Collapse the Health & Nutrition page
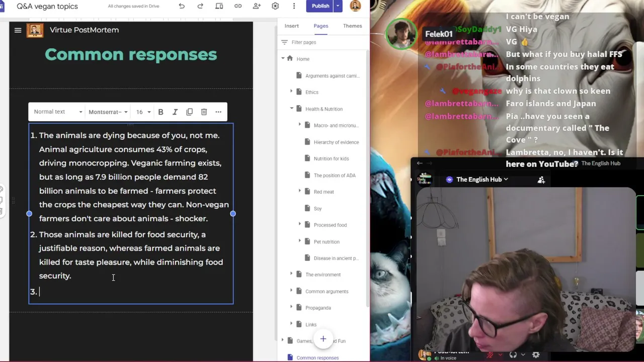This screenshot has width=644, height=362. pyautogui.click(x=291, y=109)
